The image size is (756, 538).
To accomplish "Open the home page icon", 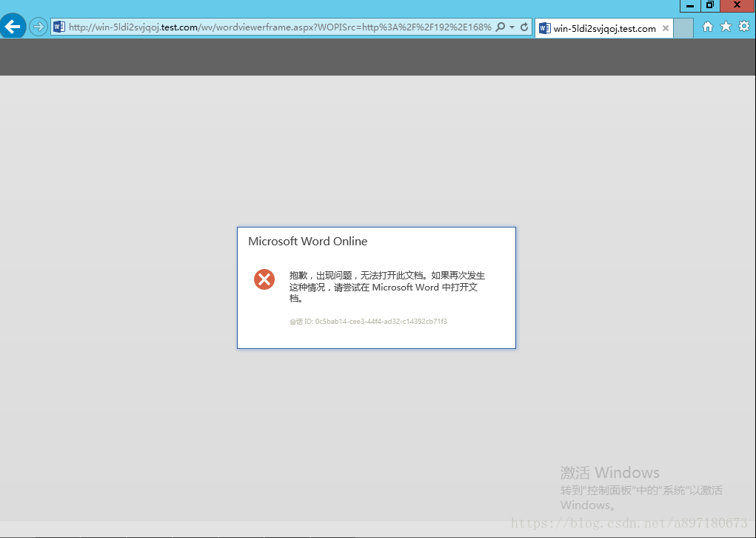I will (707, 27).
